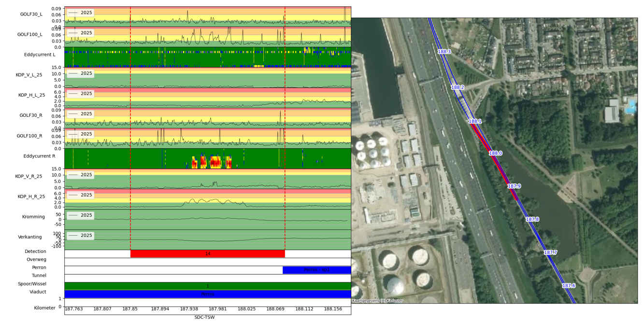Click the x-axis tick 188.156
644x321 pixels.
coord(333,309)
